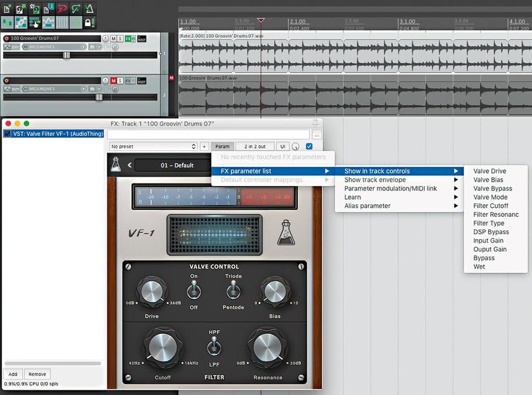This screenshot has width=532, height=395.
Task: Unmute track 2 with its red M button
Action: pos(113,81)
